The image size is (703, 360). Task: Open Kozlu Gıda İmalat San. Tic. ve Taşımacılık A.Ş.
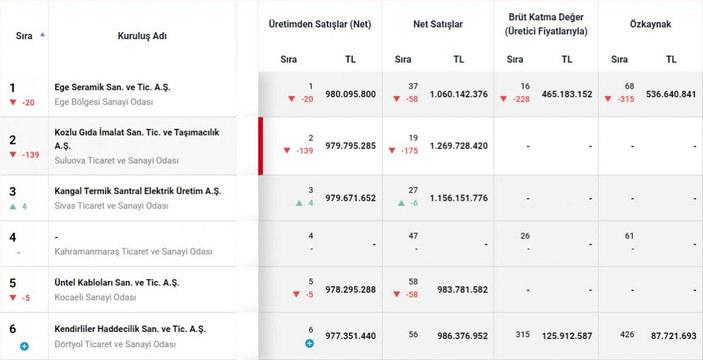click(x=137, y=139)
